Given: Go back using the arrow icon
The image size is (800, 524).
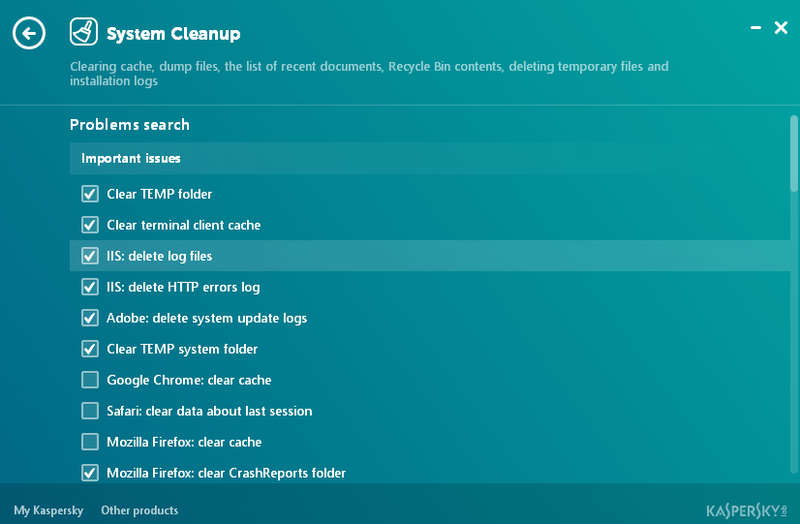Looking at the screenshot, I should (29, 33).
